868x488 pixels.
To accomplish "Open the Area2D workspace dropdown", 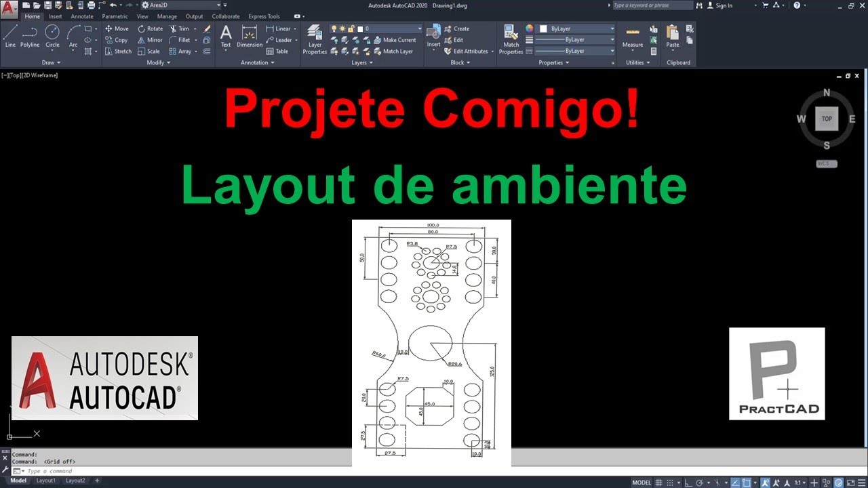I will tap(180, 5).
